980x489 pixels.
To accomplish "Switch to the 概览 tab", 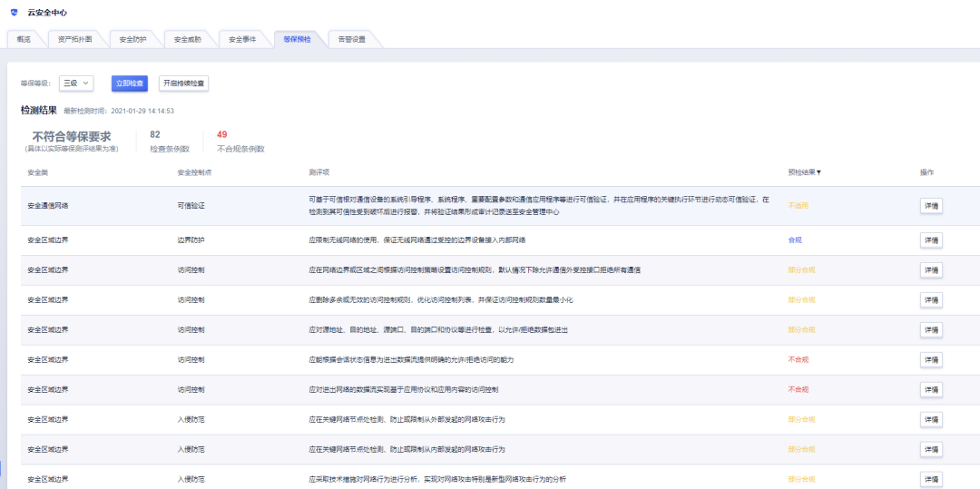I will 24,40.
